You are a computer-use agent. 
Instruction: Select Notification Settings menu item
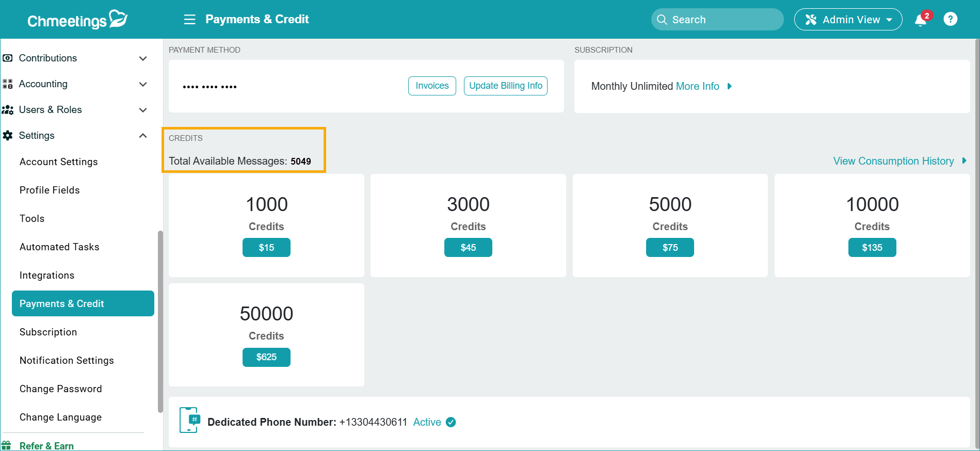67,360
